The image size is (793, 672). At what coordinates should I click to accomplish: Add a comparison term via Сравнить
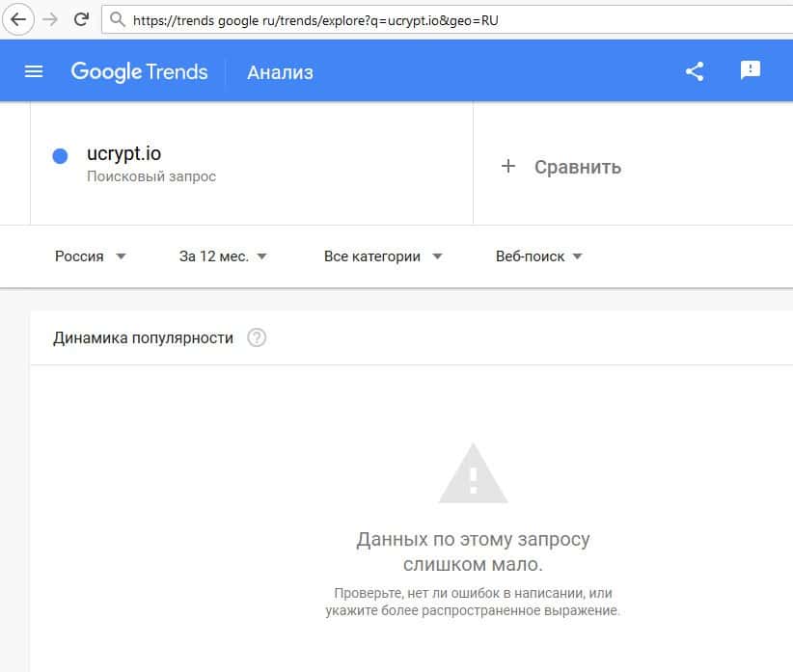(561, 167)
